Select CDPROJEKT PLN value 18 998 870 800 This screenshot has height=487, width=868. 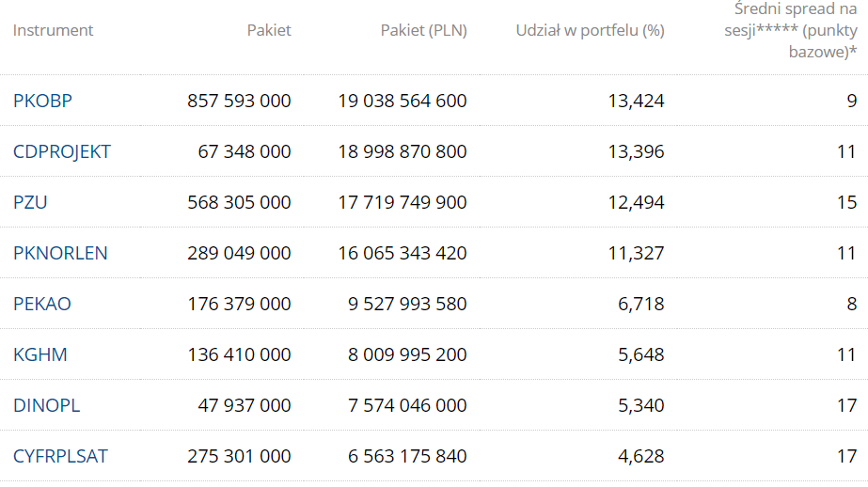coord(402,151)
